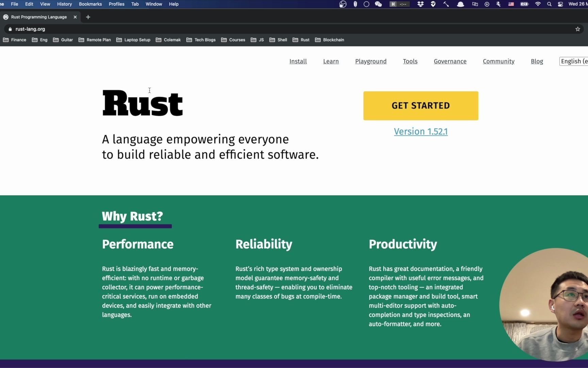Click the webcam overlay of the presenter
Image resolution: width=588 pixels, height=368 pixels.
(x=544, y=305)
